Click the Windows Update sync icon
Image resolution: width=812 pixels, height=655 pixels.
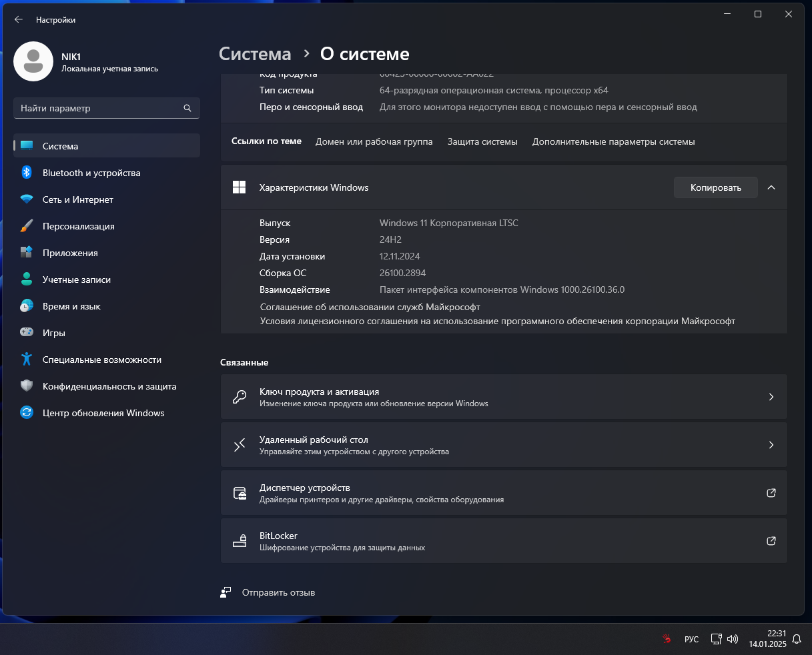tap(27, 412)
